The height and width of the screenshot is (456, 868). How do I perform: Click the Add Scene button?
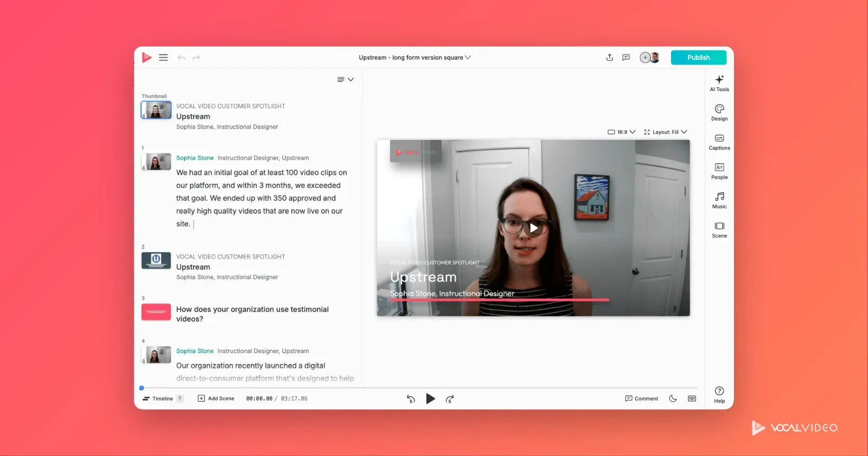(216, 398)
